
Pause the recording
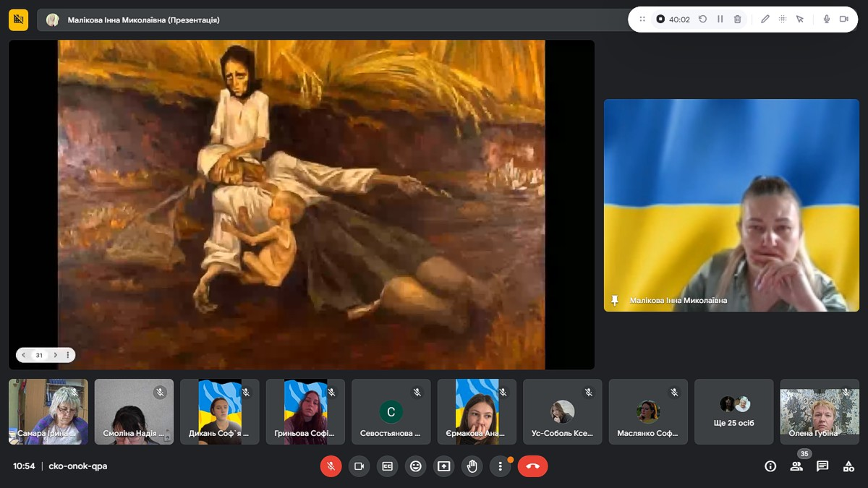pyautogui.click(x=720, y=20)
